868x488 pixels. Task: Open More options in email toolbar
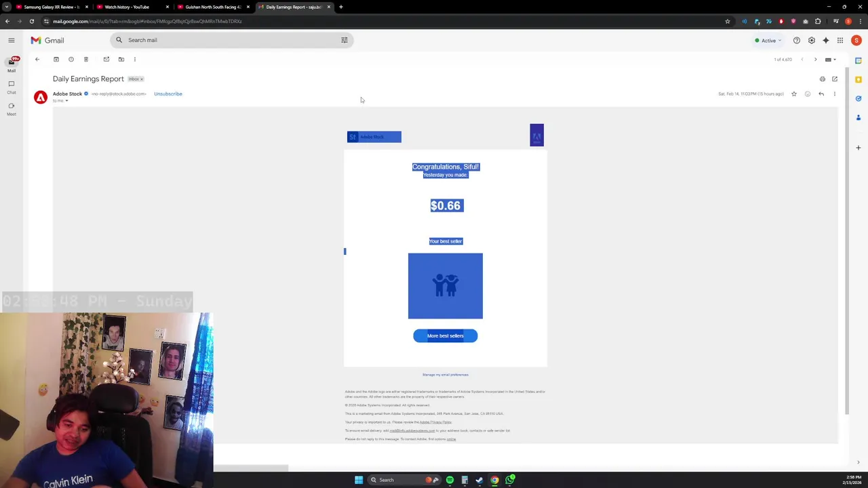[x=135, y=59]
